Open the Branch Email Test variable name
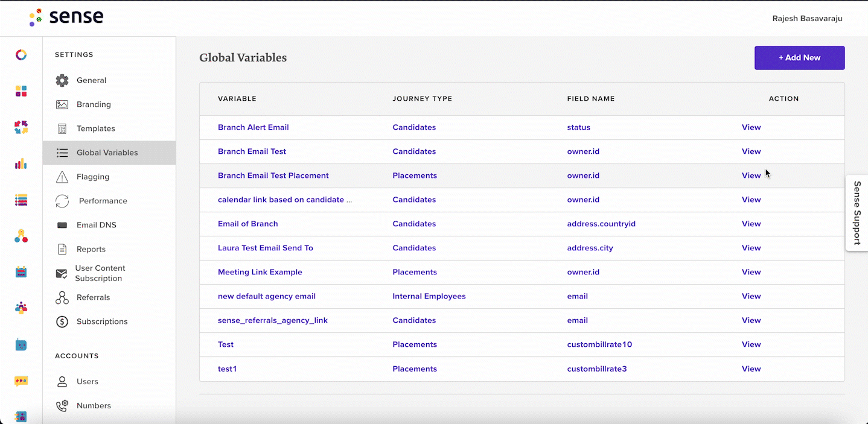 [252, 151]
